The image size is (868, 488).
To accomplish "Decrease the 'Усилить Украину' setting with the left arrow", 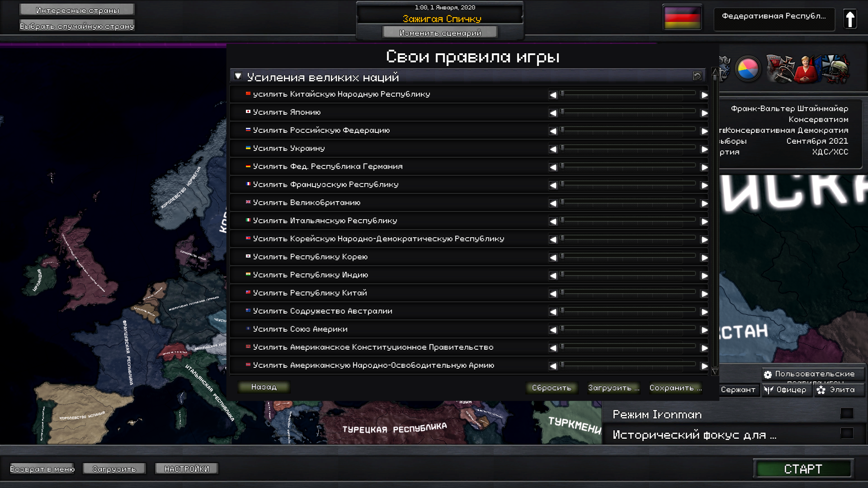I will click(x=552, y=149).
